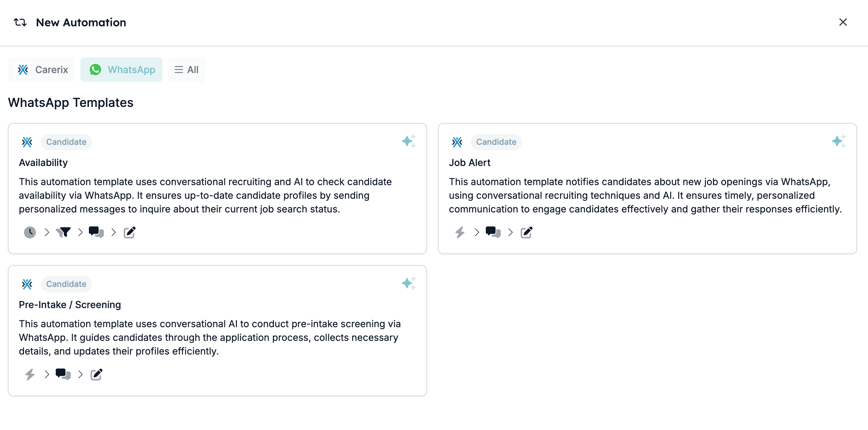This screenshot has height=430, width=868.
Task: Open the Availability template title
Action: 43,163
